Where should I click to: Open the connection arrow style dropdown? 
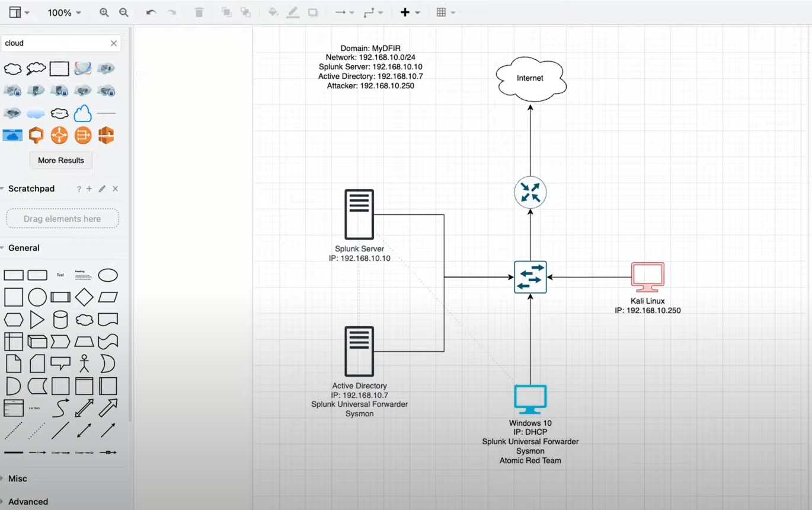tap(344, 12)
